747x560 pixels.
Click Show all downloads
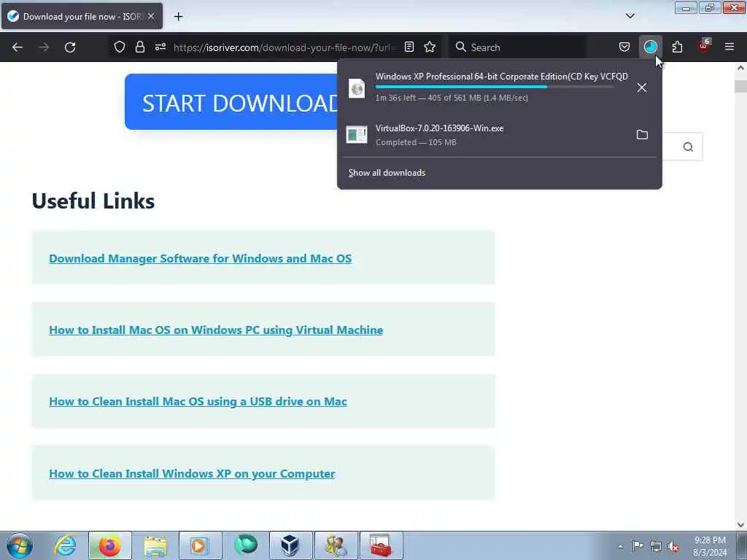point(387,173)
